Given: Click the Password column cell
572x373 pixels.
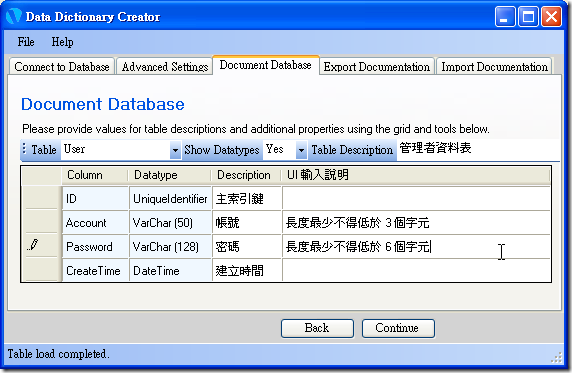Looking at the screenshot, I should point(96,247).
